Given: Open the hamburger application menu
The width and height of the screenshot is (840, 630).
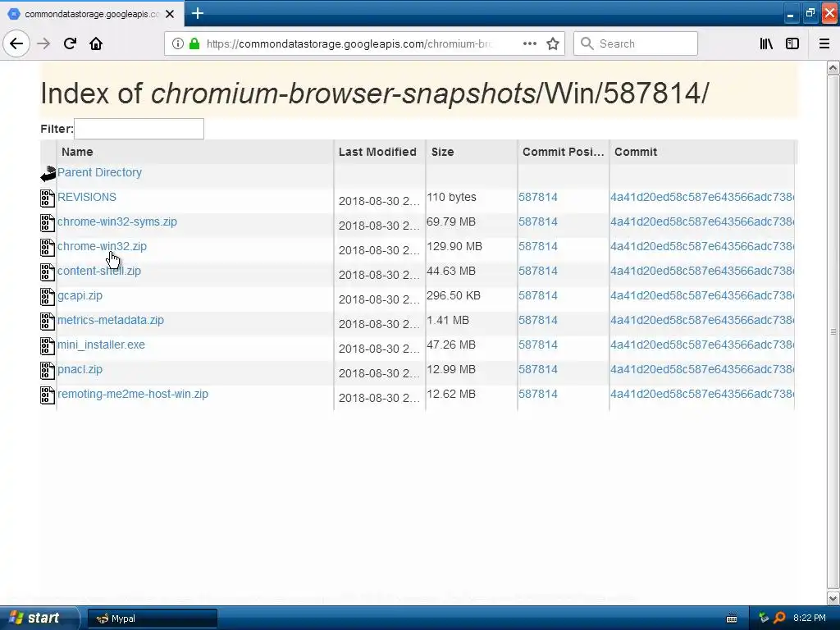Looking at the screenshot, I should click(x=824, y=43).
